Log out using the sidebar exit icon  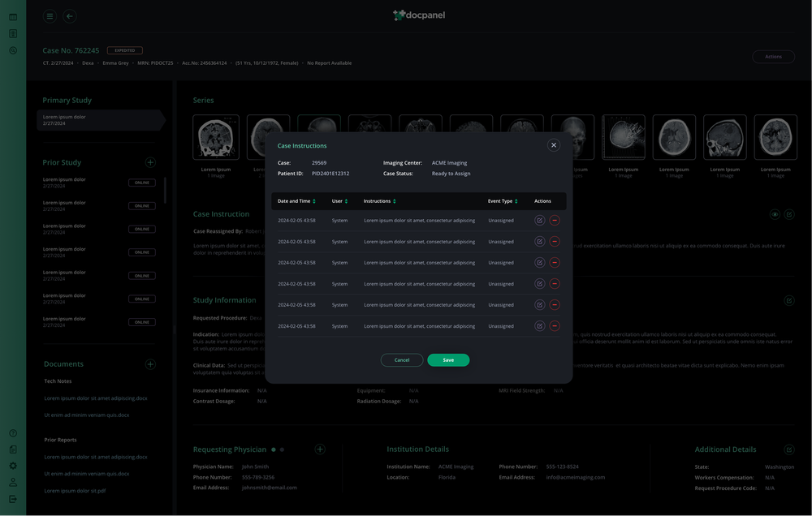pyautogui.click(x=12, y=499)
